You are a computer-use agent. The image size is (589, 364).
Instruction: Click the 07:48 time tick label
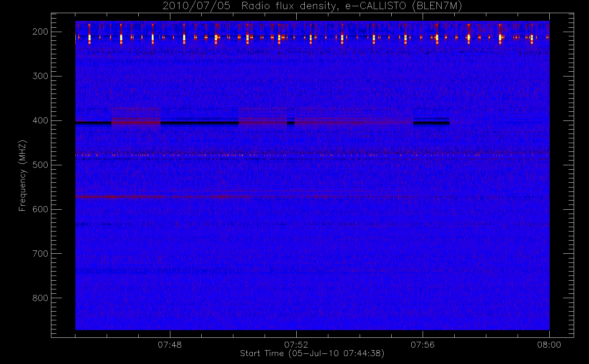tap(170, 345)
